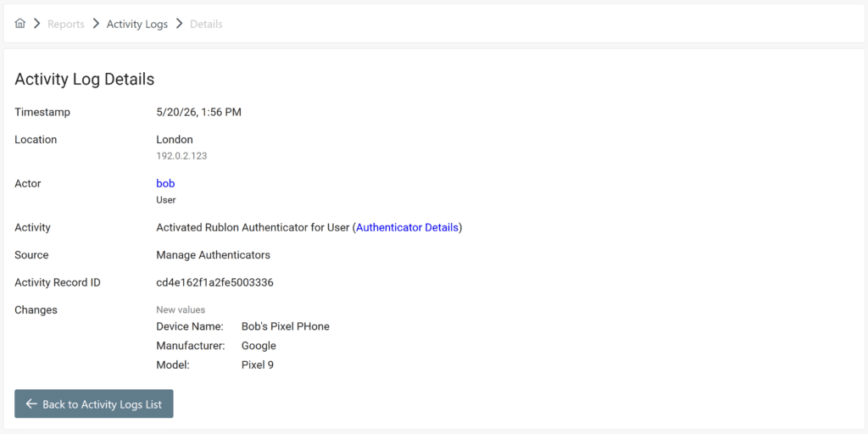
Task: Go to the home page via house icon
Action: click(20, 23)
